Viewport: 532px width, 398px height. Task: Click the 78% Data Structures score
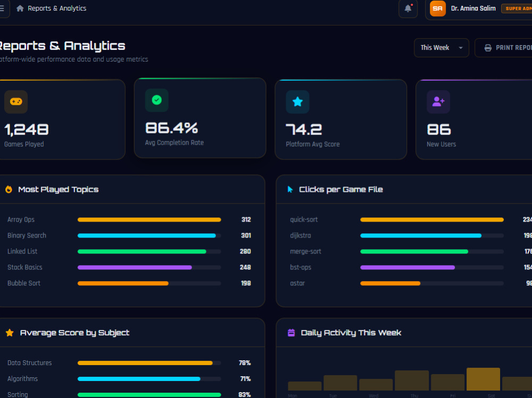coord(245,363)
